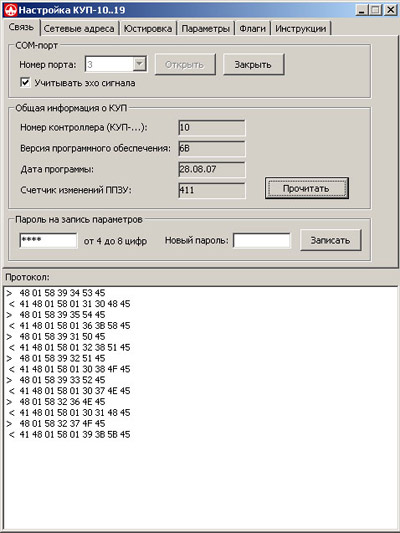Screen dimensions: 400x533
Task: Click the 'Закрыть' port button
Action: tap(253, 64)
